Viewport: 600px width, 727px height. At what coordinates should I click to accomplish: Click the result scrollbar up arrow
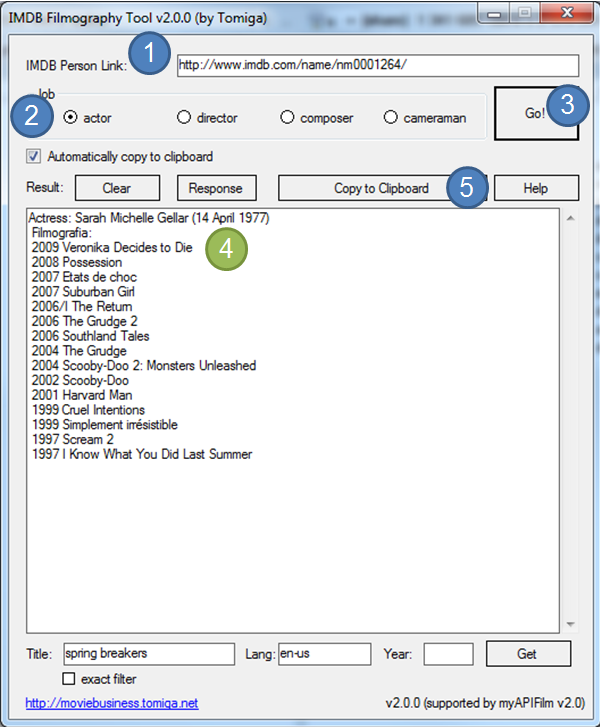[x=571, y=218]
